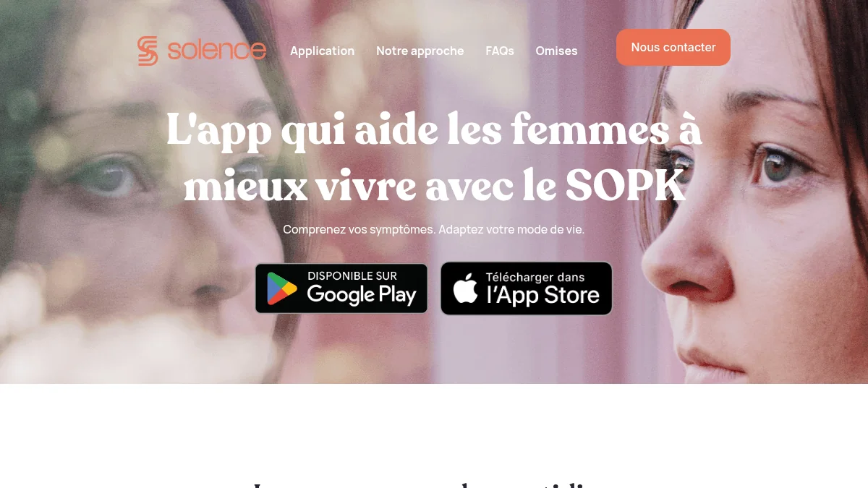868x488 pixels.
Task: Click the headline first line about femmes
Action: pyautogui.click(x=434, y=131)
